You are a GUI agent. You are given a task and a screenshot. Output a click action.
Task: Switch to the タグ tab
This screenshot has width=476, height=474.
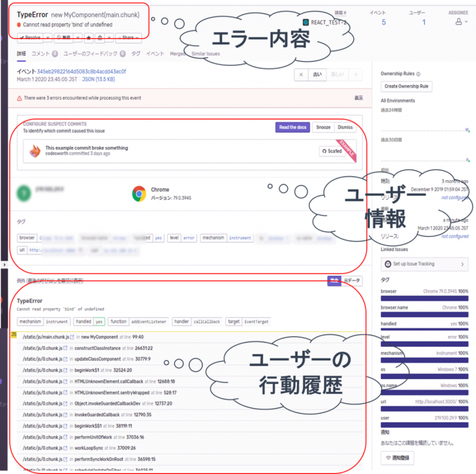point(136,54)
